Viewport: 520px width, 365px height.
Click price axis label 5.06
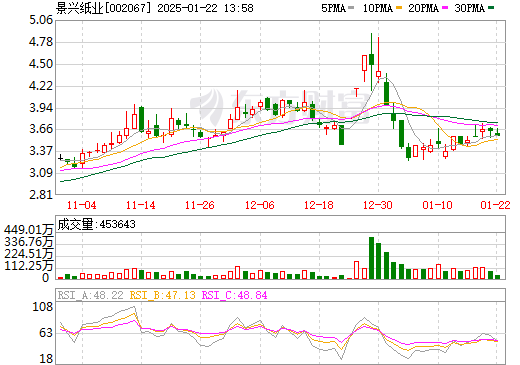(x=41, y=20)
